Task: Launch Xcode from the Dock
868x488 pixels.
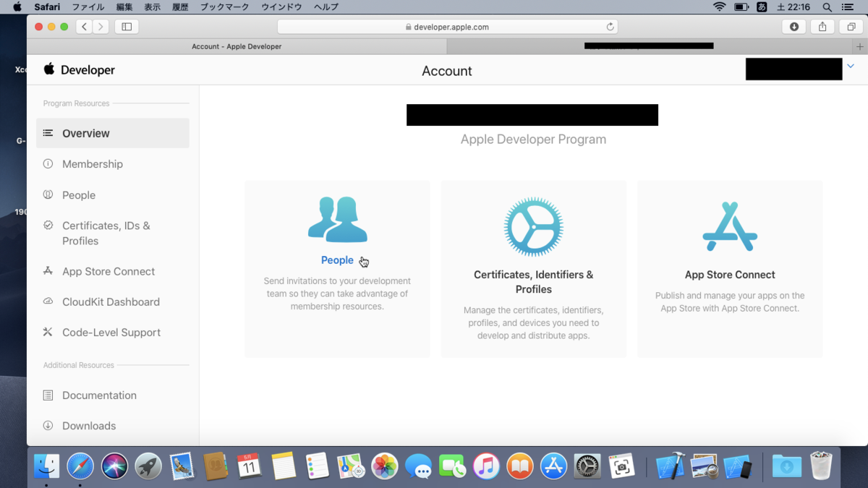Action: [670, 466]
